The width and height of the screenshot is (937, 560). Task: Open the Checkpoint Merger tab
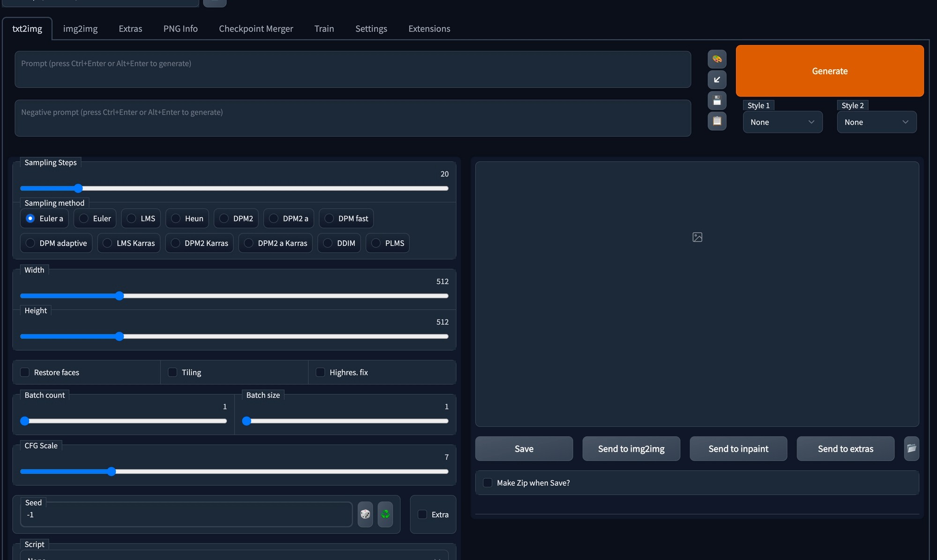coord(256,29)
